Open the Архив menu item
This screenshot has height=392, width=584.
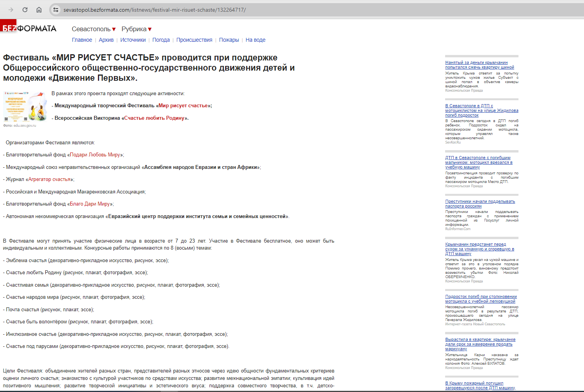(106, 40)
